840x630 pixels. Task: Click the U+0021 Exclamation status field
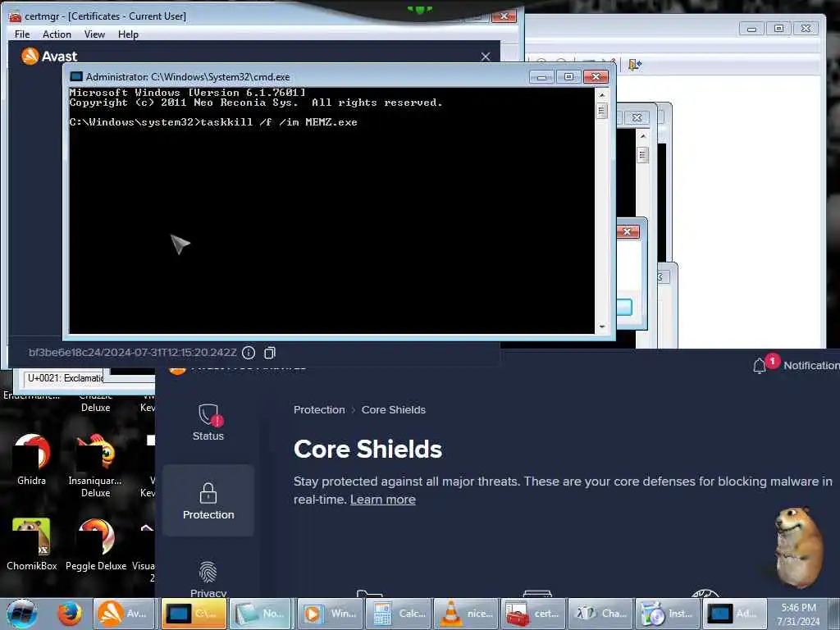click(x=64, y=378)
